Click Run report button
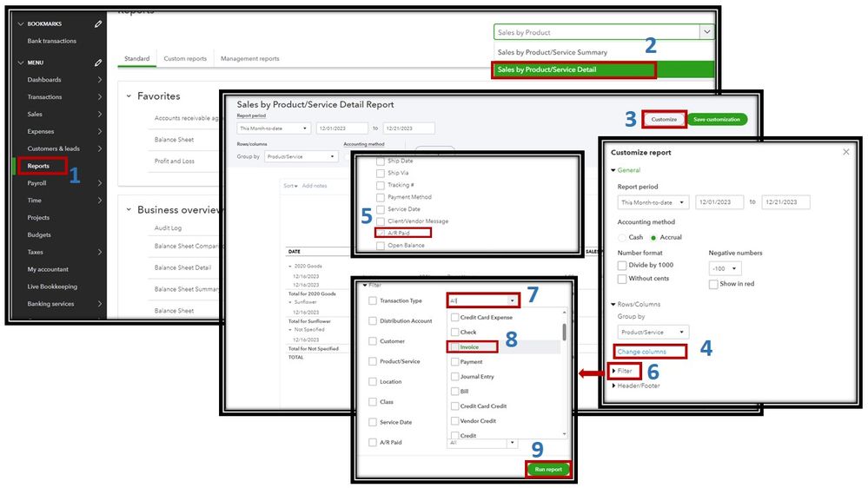The image size is (868, 488). pos(548,469)
